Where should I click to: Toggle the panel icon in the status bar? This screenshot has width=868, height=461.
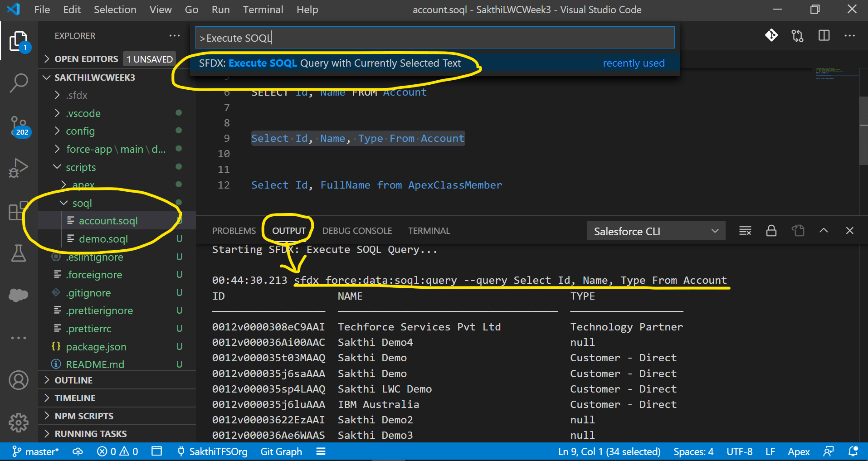click(x=157, y=451)
